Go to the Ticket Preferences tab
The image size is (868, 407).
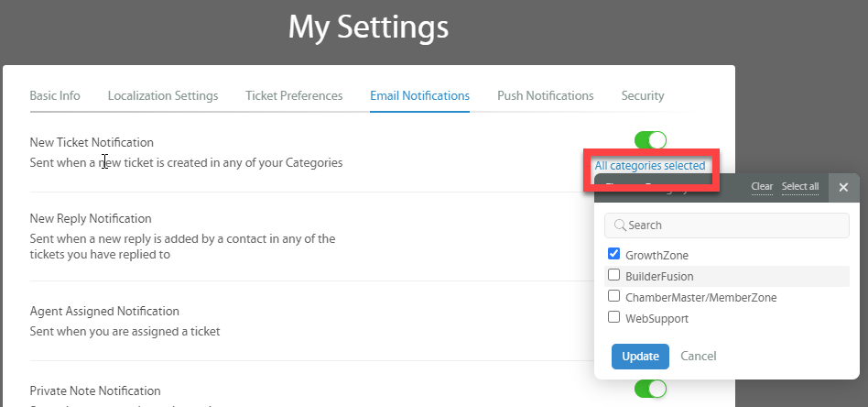tap(294, 95)
